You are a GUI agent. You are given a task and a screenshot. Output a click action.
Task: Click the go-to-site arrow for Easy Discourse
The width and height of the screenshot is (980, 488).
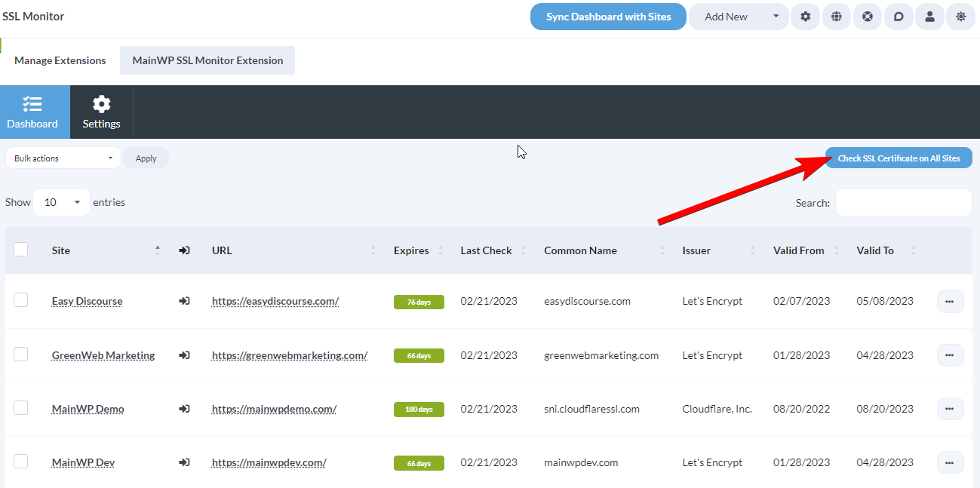tap(183, 301)
